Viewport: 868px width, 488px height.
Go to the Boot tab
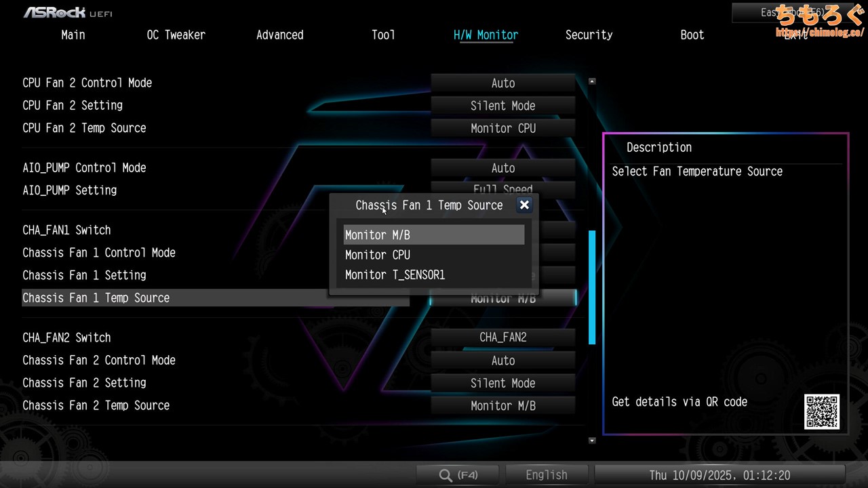(692, 35)
